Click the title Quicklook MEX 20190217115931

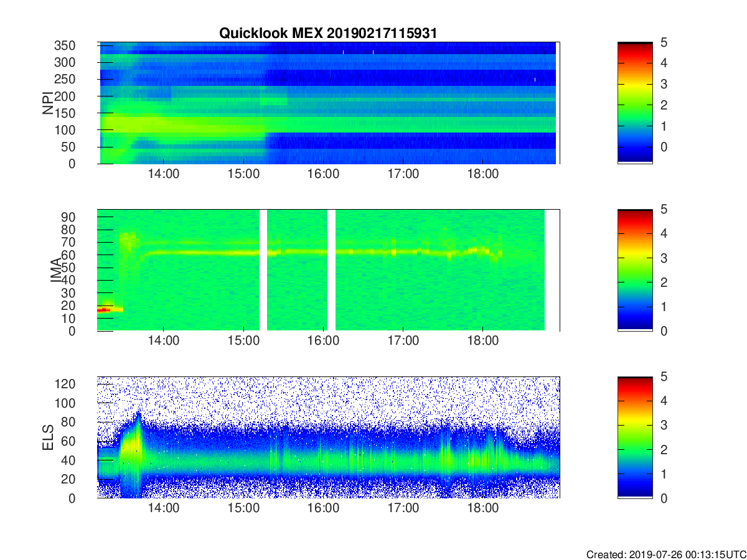point(328,34)
